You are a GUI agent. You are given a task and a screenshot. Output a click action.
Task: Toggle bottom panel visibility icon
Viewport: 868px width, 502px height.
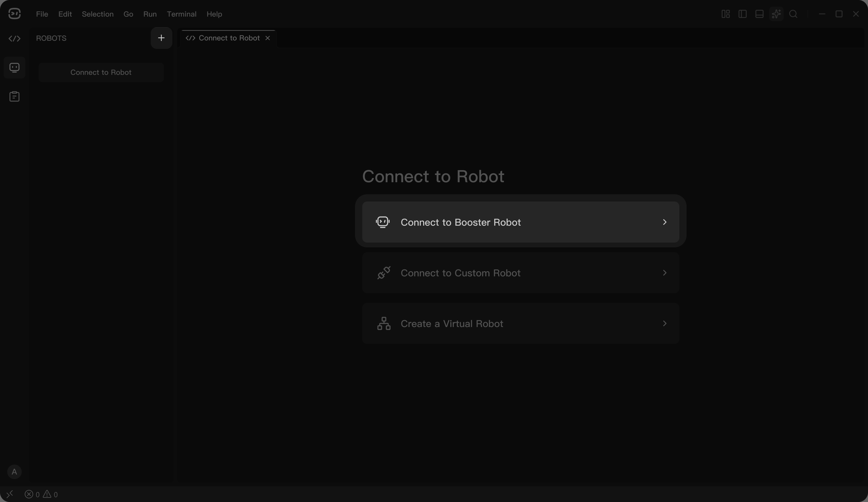coord(759,14)
